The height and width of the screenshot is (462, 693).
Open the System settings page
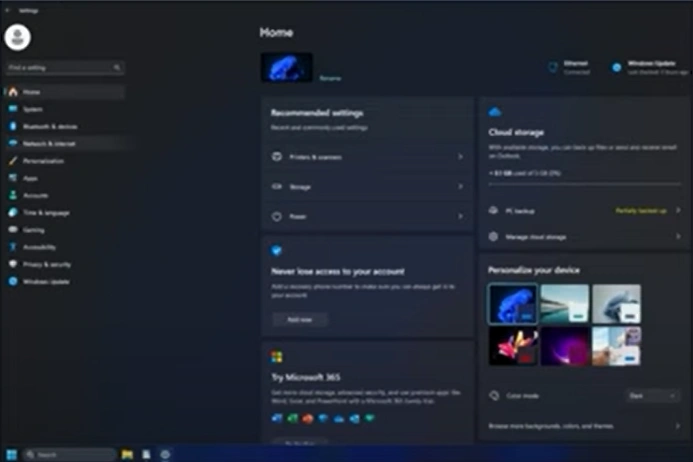tap(34, 109)
